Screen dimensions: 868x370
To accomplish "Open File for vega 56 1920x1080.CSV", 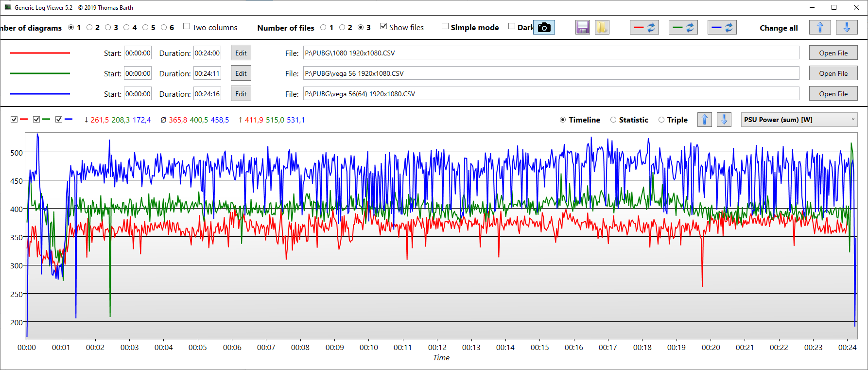I will 833,73.
